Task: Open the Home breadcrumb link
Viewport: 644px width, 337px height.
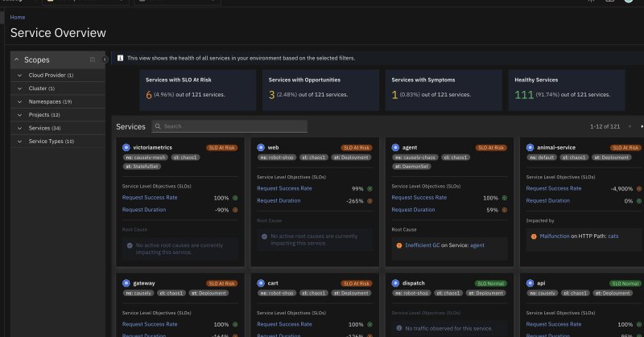Action: [18, 17]
